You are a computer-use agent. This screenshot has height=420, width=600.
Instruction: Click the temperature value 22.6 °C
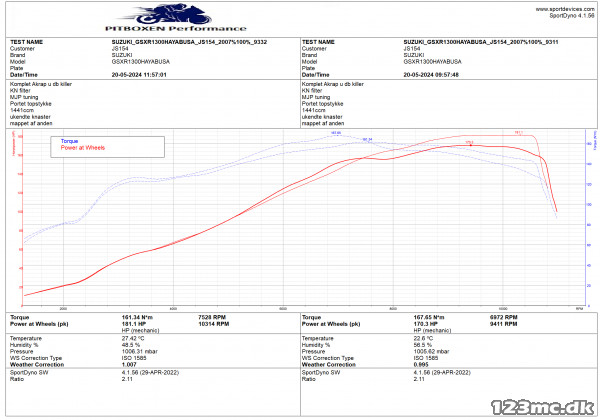point(423,339)
